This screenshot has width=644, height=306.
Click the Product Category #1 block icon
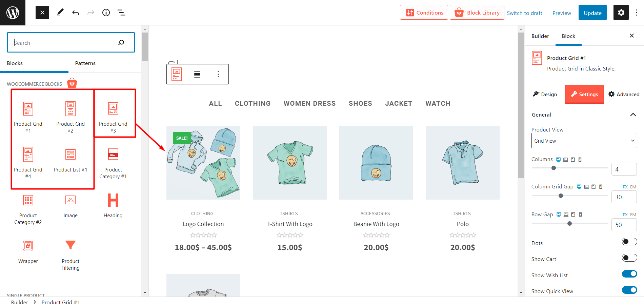113,154
